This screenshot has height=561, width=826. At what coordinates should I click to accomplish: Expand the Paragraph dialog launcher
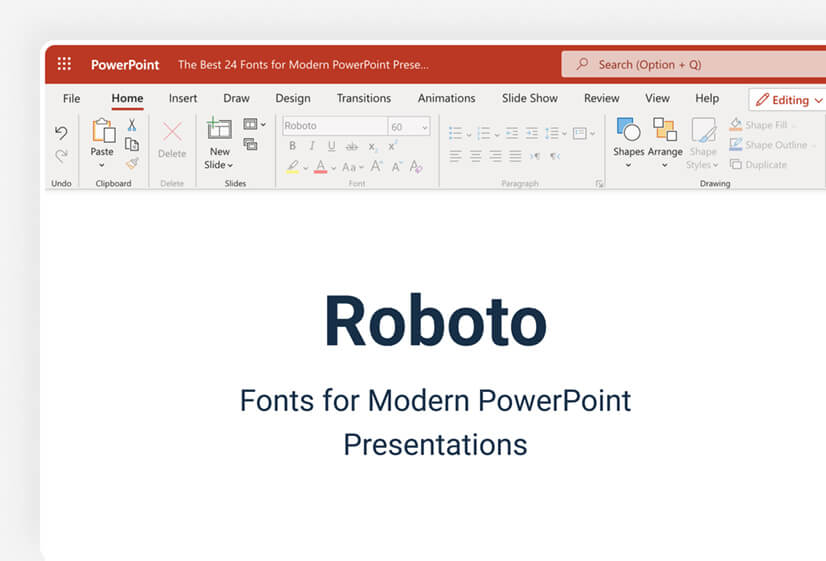click(x=599, y=183)
